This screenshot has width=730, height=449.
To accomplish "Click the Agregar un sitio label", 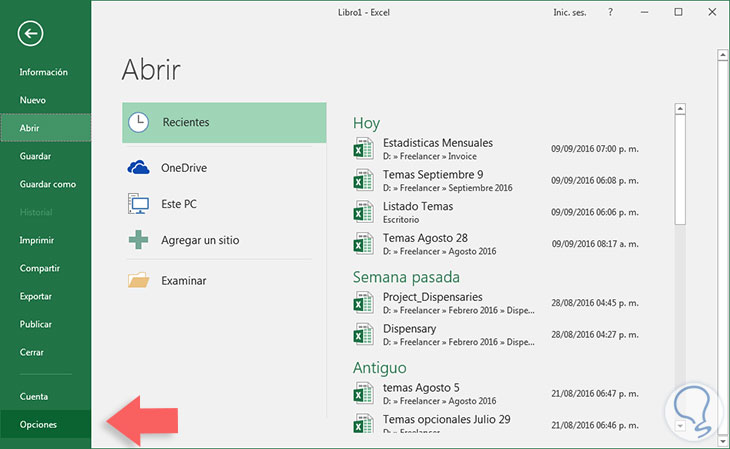I will pos(200,240).
